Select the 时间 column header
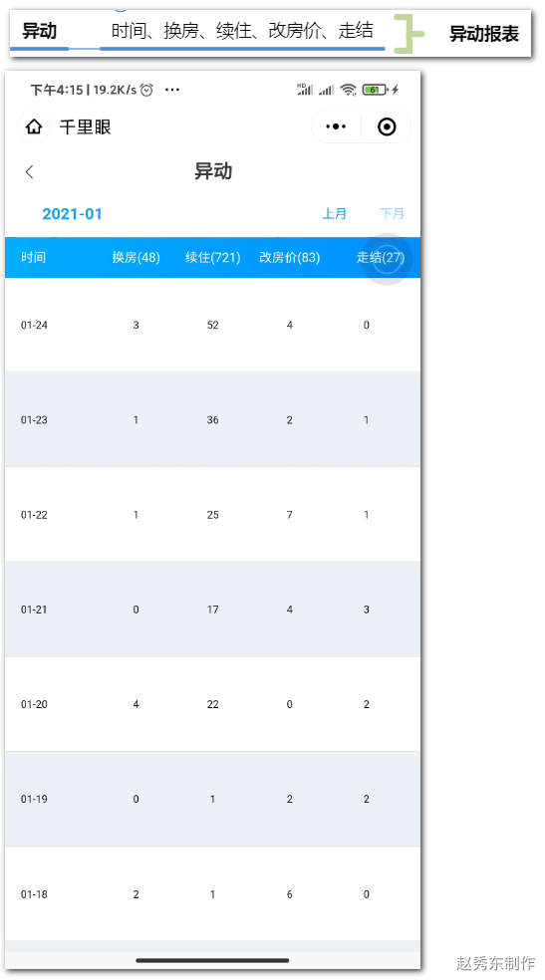Image resolution: width=545 pixels, height=980 pixels. pyautogui.click(x=33, y=258)
